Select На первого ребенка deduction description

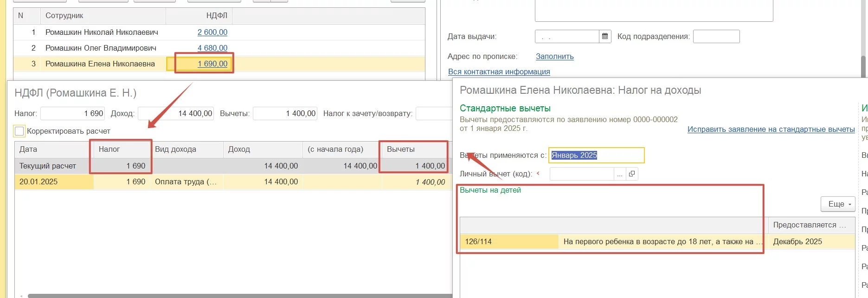coord(663,241)
